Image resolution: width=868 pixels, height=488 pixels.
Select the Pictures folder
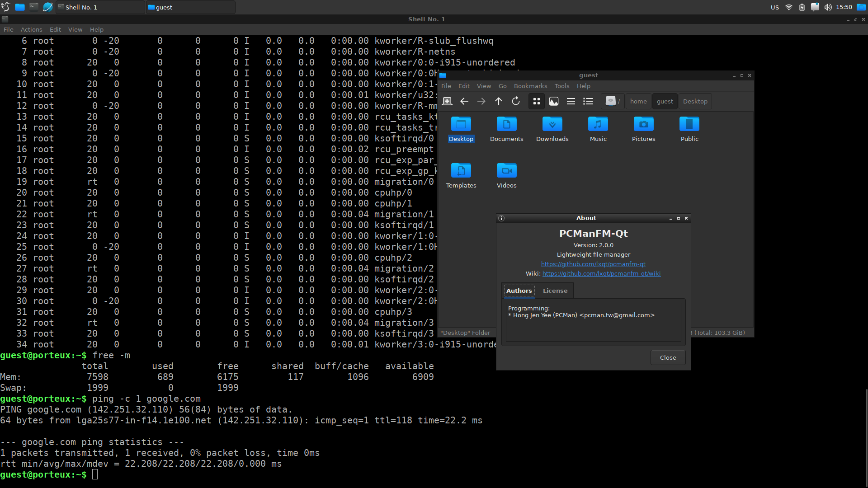[x=644, y=129]
